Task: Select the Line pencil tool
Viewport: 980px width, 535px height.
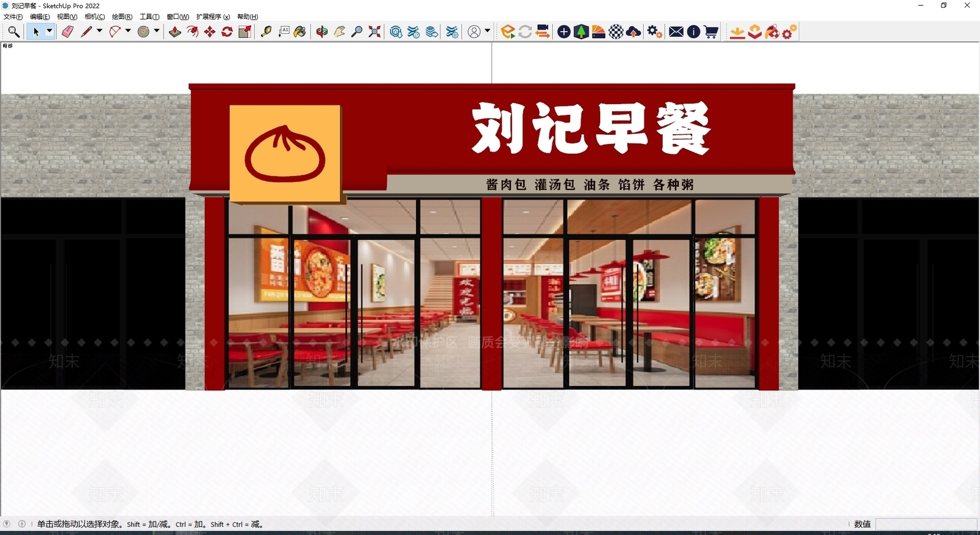Action: click(86, 32)
